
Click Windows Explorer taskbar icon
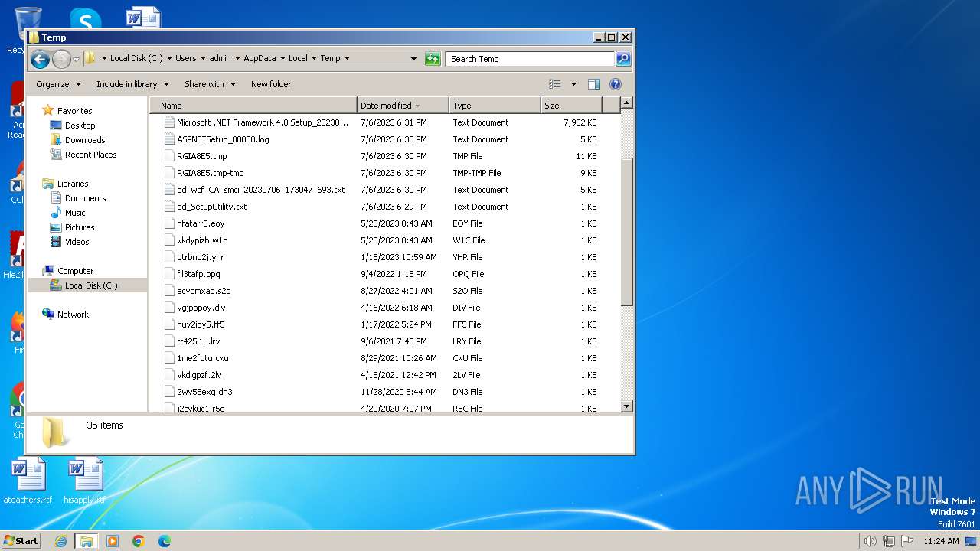coord(86,541)
